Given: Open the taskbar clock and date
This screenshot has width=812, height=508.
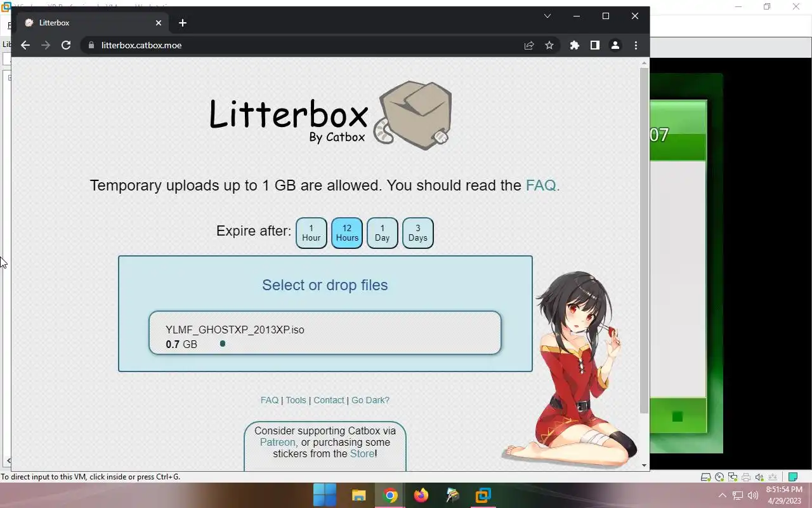Looking at the screenshot, I should [783, 495].
